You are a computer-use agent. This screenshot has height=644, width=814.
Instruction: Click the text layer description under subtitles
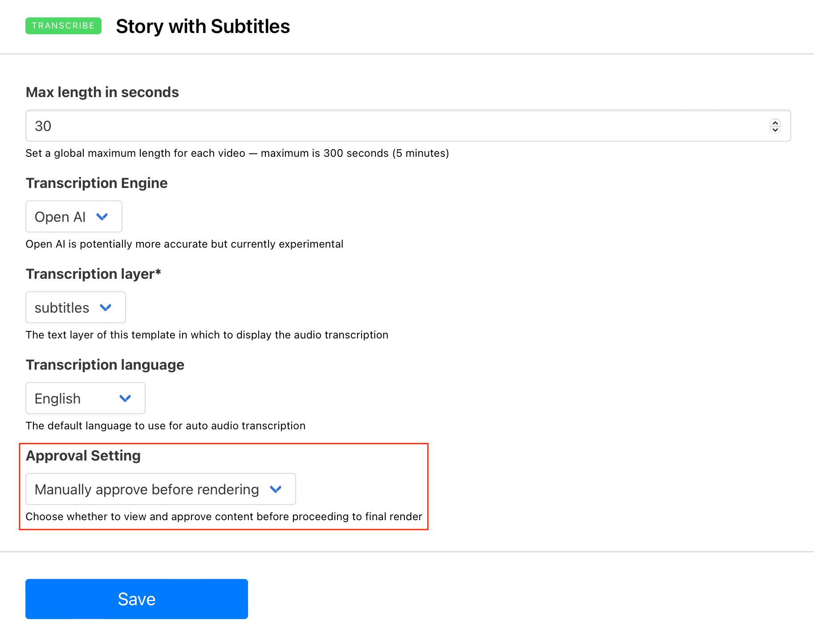coord(207,335)
